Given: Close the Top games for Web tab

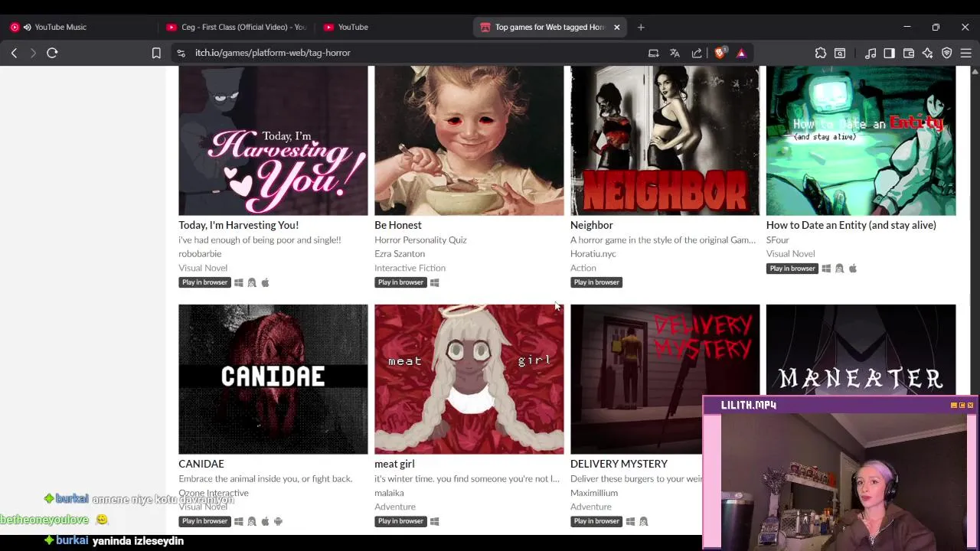Looking at the screenshot, I should 616,27.
